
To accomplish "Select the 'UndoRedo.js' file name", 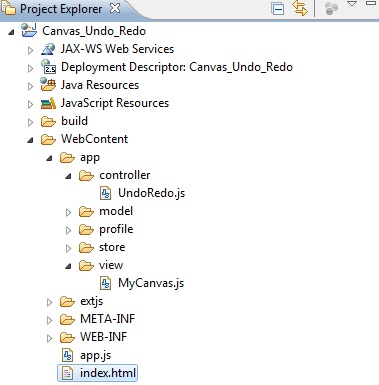I will pyautogui.click(x=151, y=193).
